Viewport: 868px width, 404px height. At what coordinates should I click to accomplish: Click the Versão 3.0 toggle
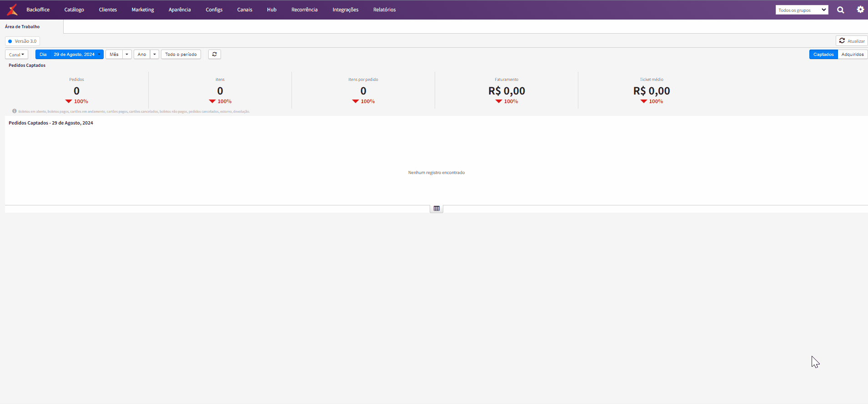22,41
